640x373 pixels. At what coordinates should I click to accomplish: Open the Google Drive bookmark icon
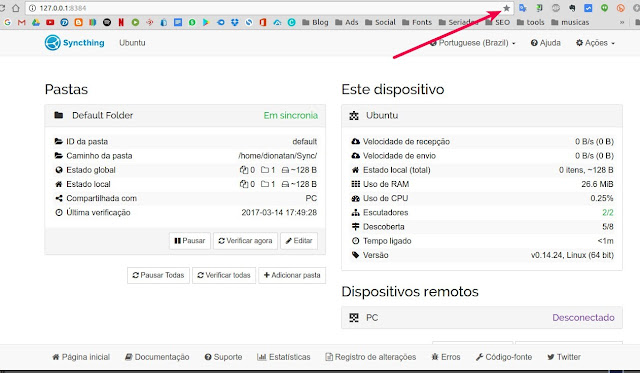coord(36,22)
